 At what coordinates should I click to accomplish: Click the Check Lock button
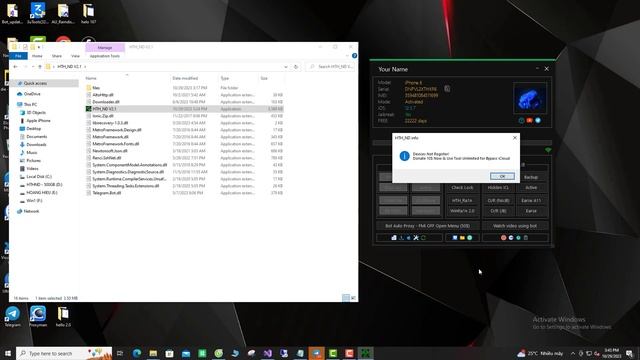coord(462,188)
